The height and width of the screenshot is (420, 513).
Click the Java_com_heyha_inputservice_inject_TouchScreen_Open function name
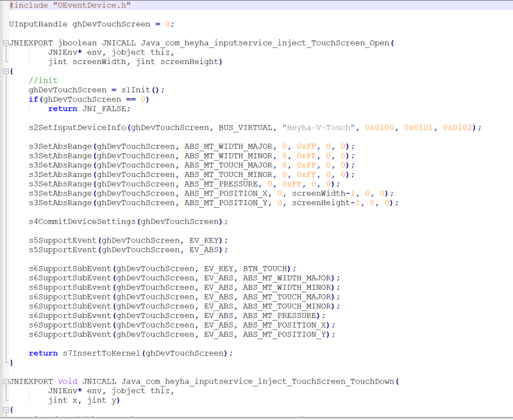click(265, 43)
